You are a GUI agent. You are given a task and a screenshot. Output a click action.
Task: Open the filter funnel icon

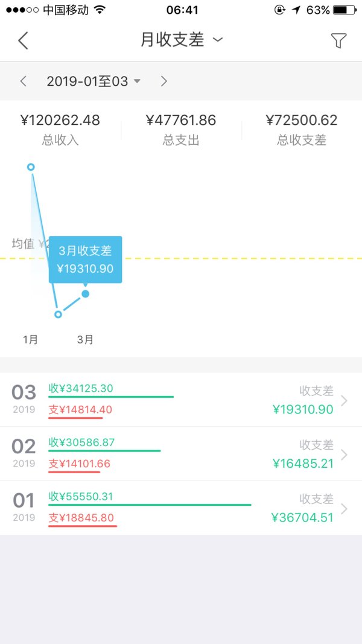coord(338,40)
